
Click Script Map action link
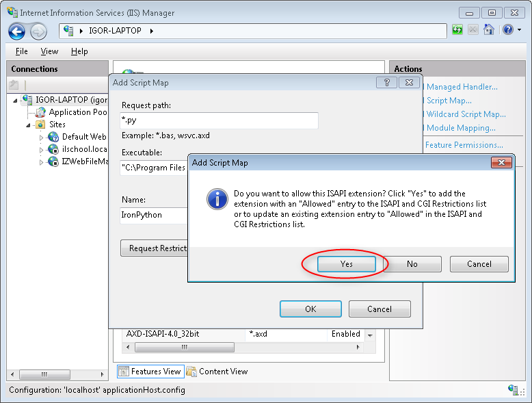pos(449,101)
